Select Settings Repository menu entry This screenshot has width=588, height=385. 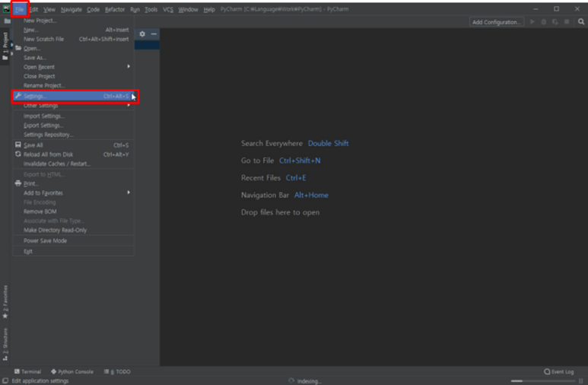tap(74, 135)
